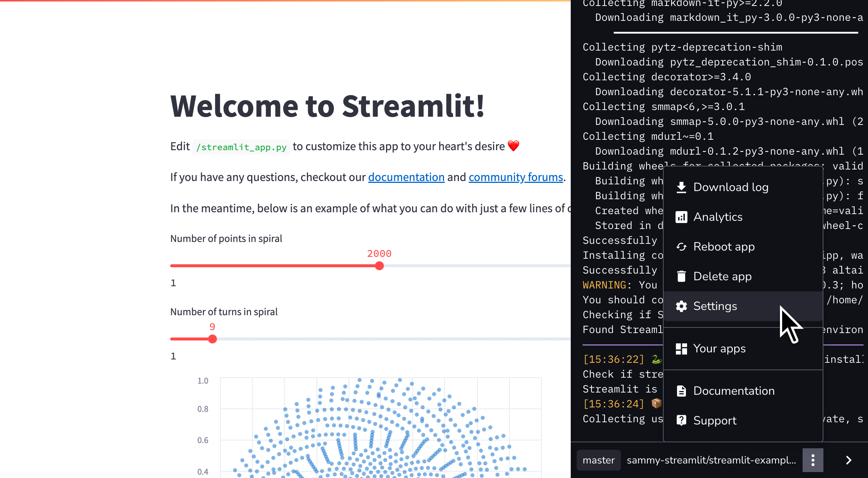Select the Analytics bar-chart icon
868x478 pixels.
click(x=682, y=217)
